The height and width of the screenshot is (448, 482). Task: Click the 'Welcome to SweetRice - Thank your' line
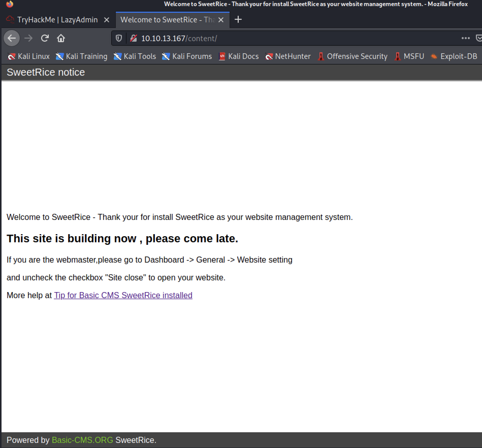point(180,217)
